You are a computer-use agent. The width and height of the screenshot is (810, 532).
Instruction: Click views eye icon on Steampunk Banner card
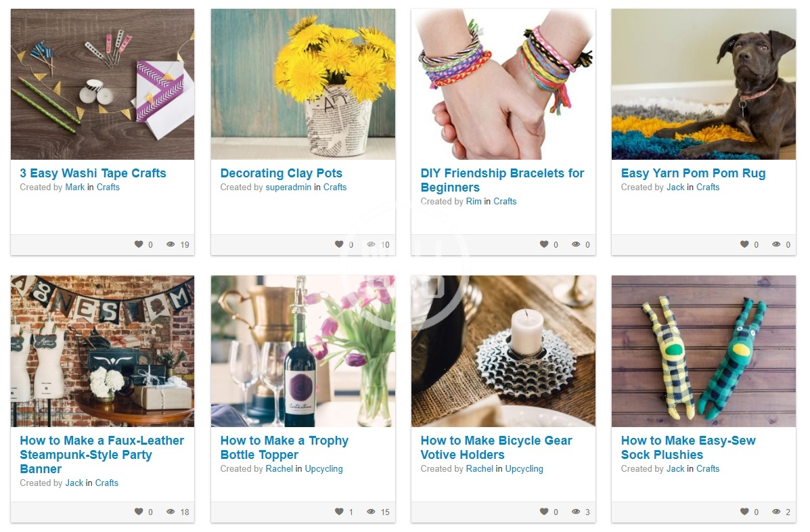click(x=171, y=512)
